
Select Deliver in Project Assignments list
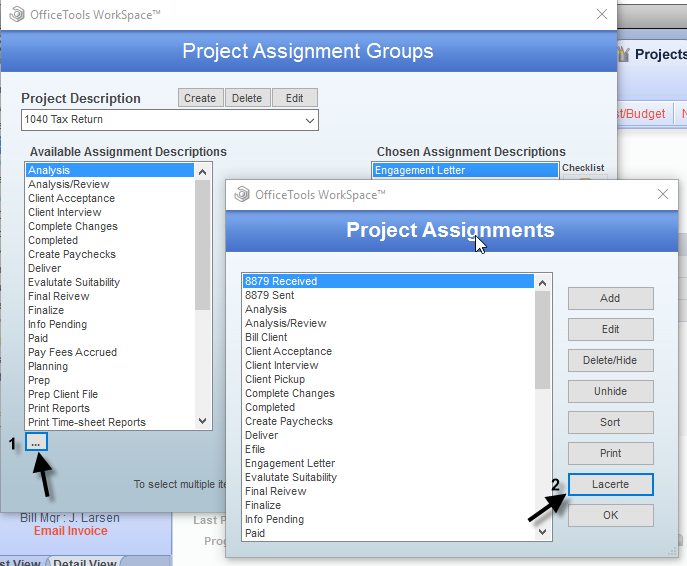tap(389, 435)
